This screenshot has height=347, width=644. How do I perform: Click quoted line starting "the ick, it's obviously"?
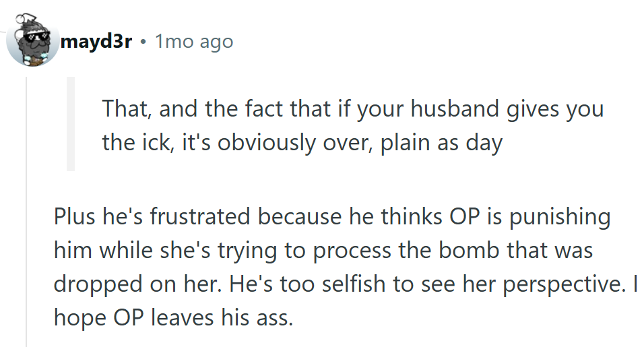(302, 144)
